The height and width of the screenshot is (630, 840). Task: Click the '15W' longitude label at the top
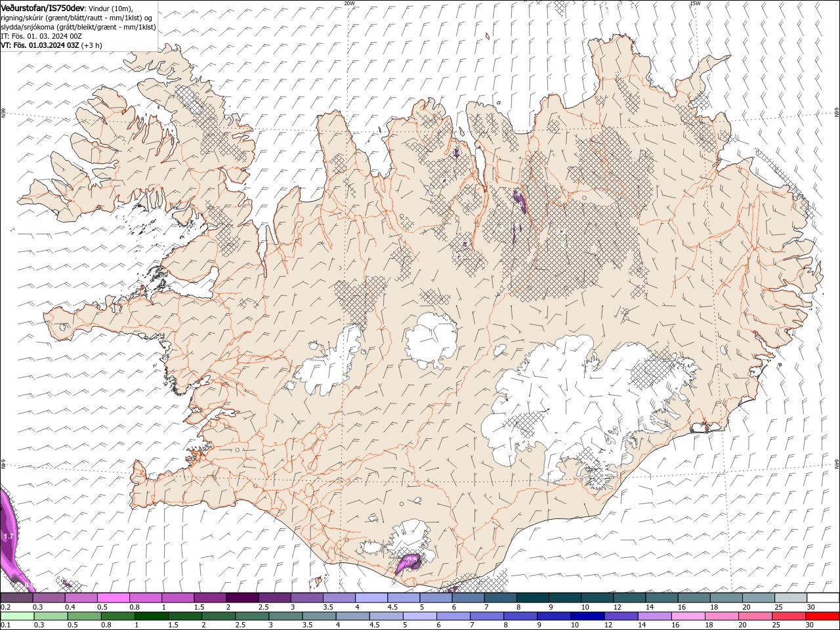coord(695,3)
